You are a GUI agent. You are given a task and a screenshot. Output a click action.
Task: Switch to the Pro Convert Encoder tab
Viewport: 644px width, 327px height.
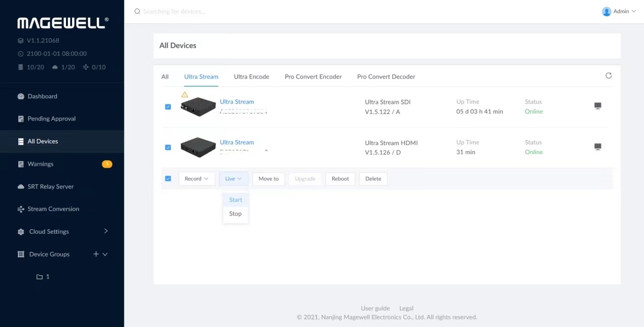(x=313, y=77)
